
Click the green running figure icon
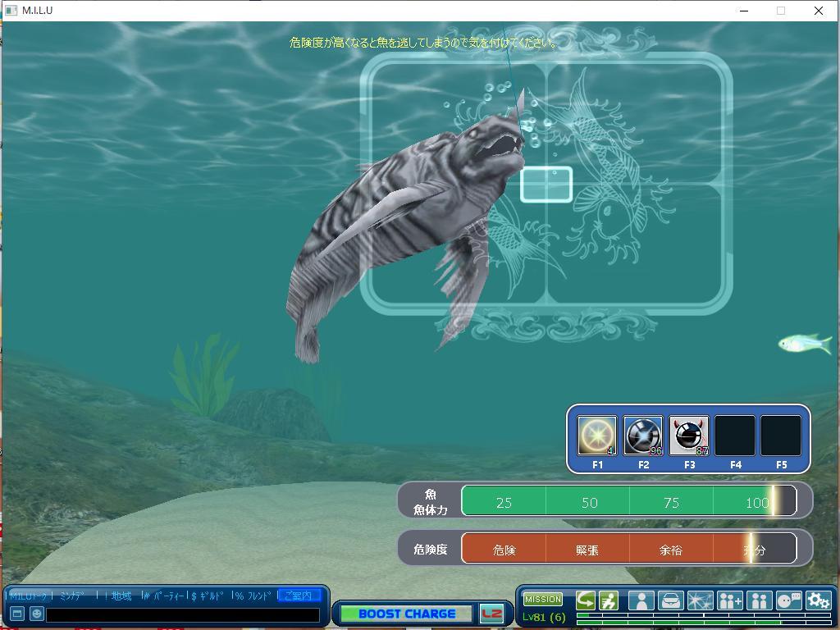[608, 600]
